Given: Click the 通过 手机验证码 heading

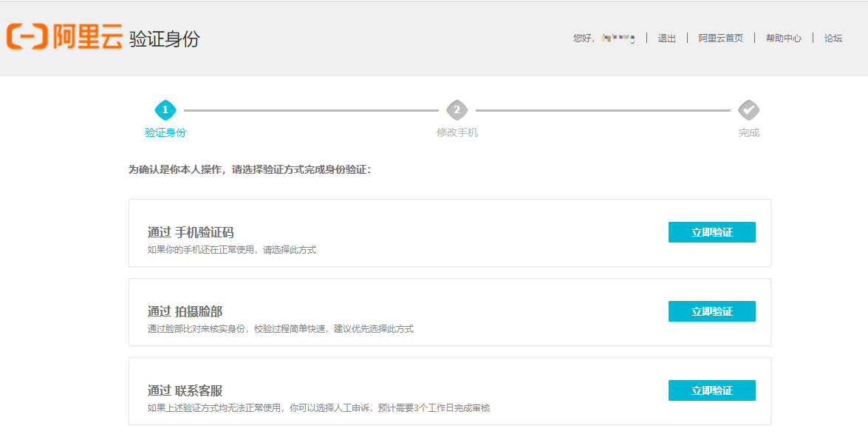Looking at the screenshot, I should tap(191, 232).
